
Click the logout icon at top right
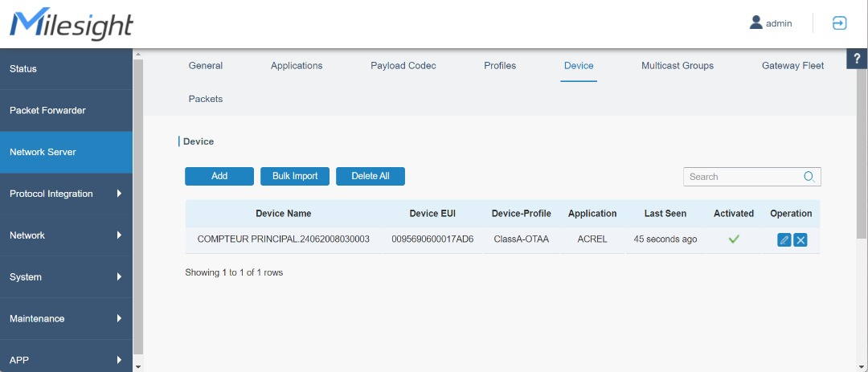839,23
